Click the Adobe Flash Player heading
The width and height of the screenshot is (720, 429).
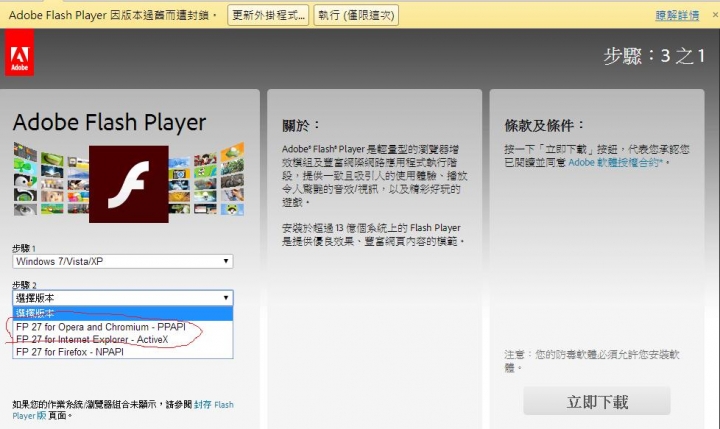point(109,122)
